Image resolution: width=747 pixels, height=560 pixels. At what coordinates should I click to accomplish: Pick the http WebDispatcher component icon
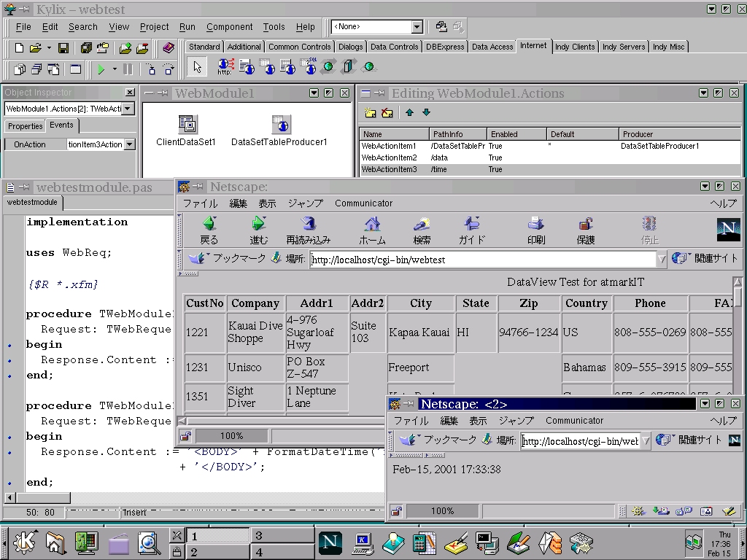(x=225, y=66)
